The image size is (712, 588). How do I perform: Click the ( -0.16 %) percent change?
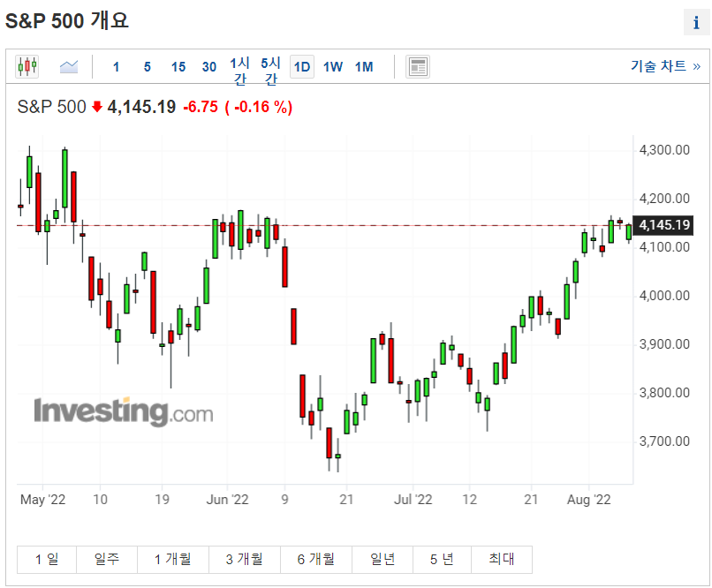point(258,107)
